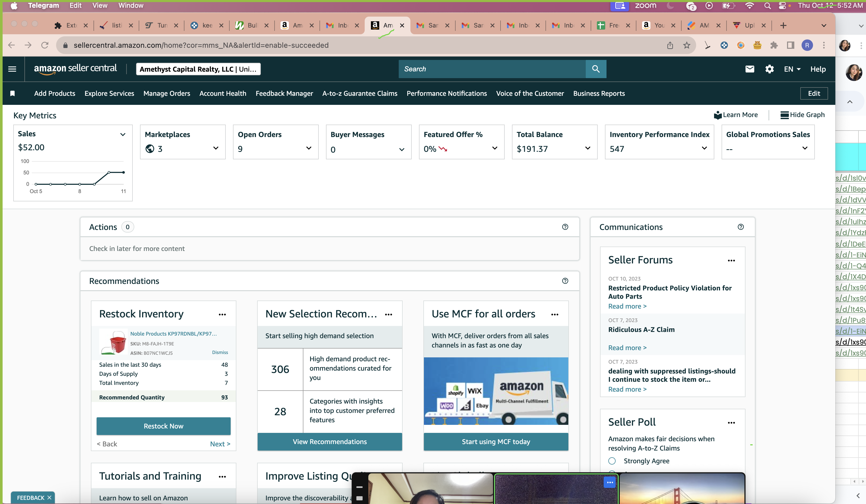Open the Seller Central hamburger menu
This screenshot has height=504, width=866.
[12, 69]
